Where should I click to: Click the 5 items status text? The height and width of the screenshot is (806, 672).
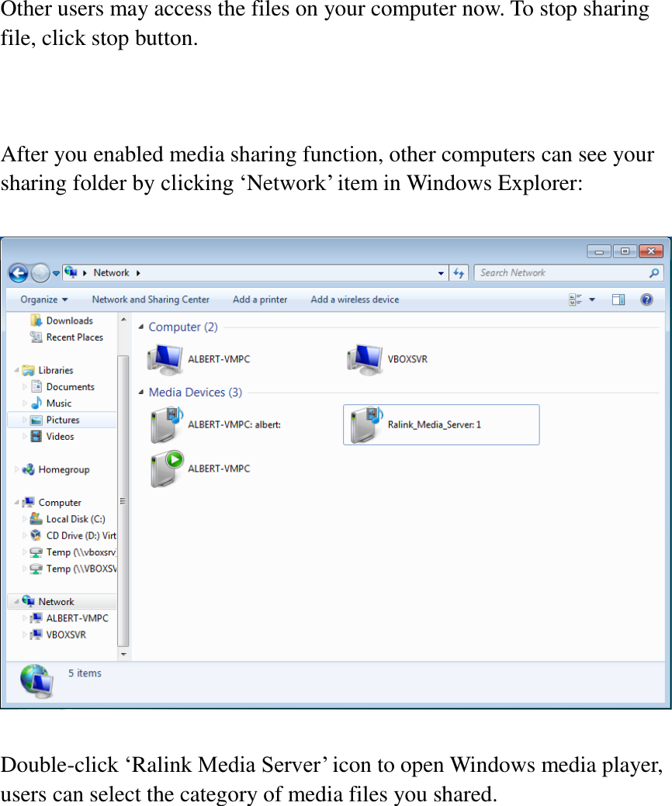click(85, 673)
